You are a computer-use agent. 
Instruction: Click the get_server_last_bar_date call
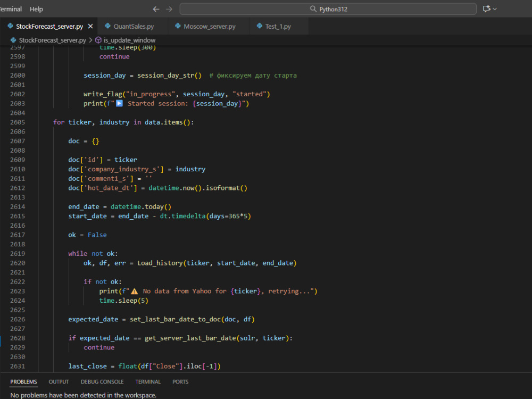(x=217, y=338)
